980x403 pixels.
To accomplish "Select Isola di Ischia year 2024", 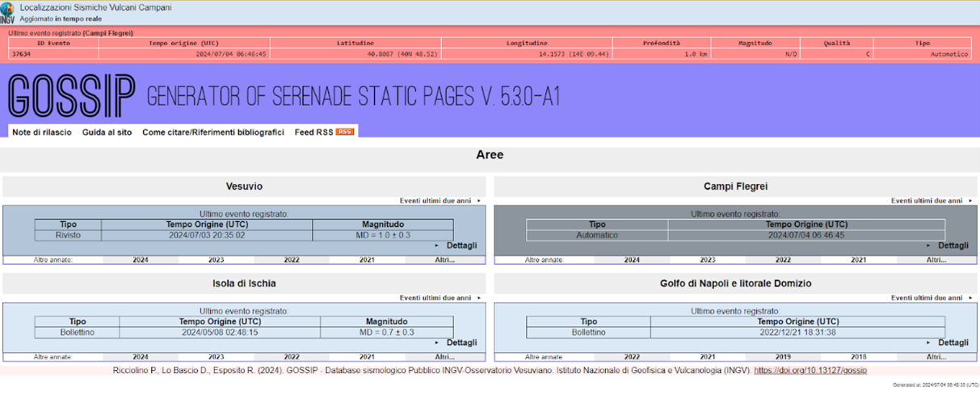I will tap(141, 357).
